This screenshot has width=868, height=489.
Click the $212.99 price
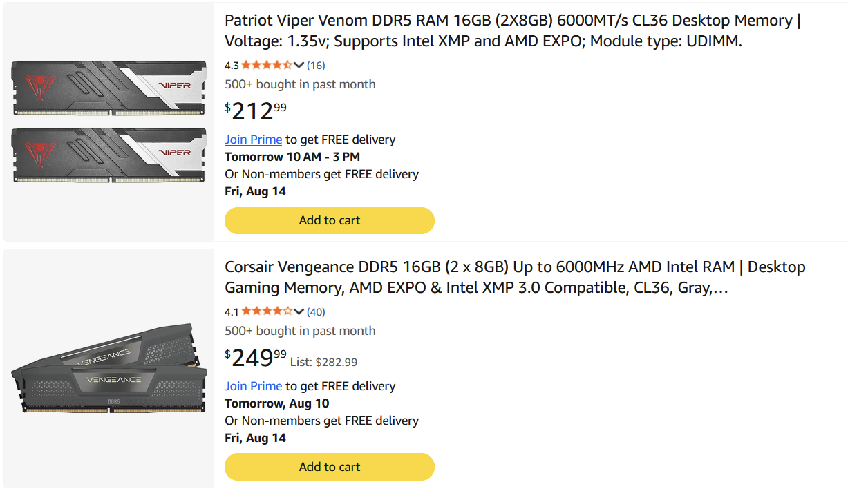pos(256,111)
